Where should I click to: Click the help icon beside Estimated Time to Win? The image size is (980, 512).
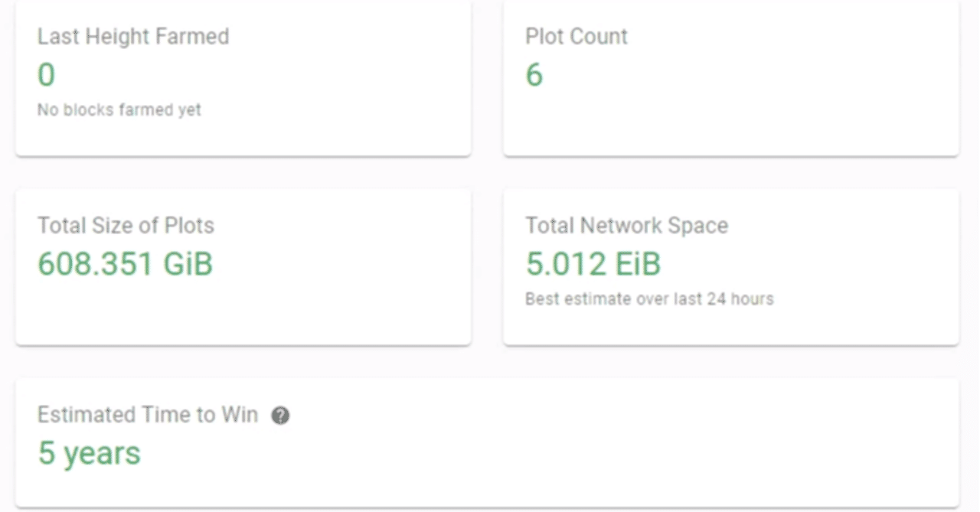click(x=281, y=416)
